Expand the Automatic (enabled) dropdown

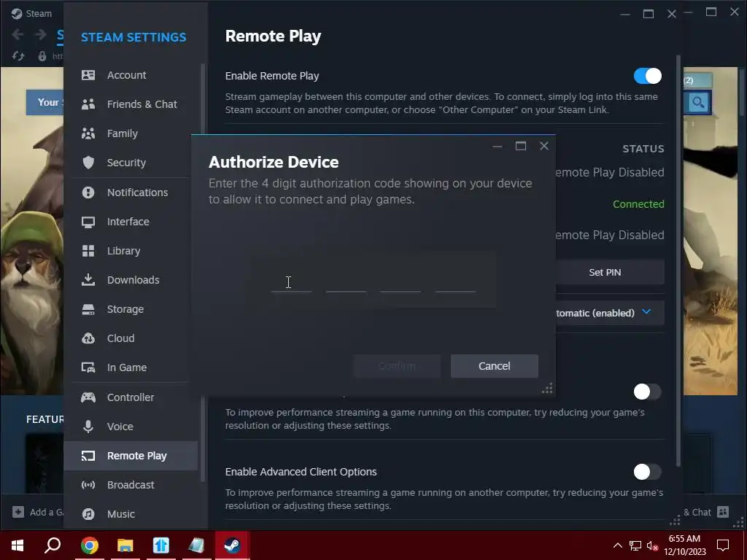click(x=610, y=313)
